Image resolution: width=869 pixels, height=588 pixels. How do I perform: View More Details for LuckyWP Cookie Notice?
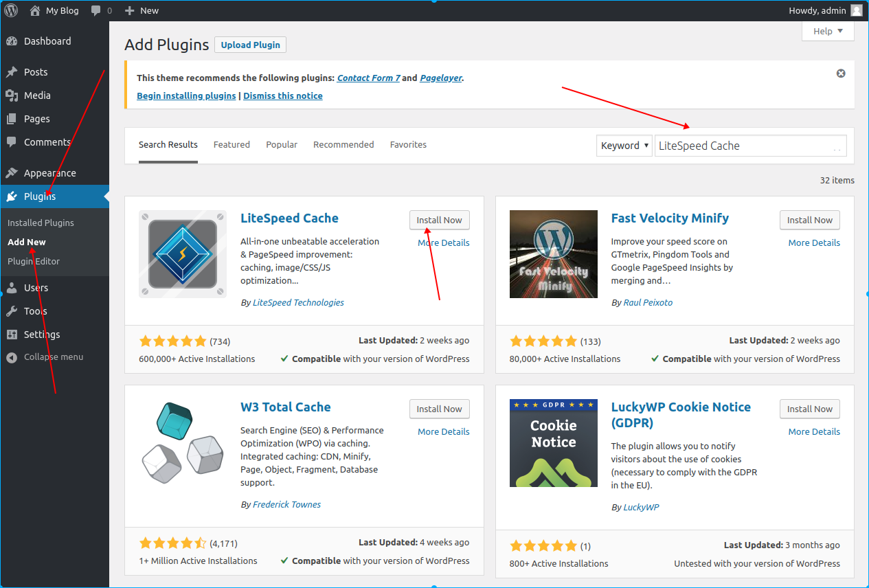pos(814,432)
